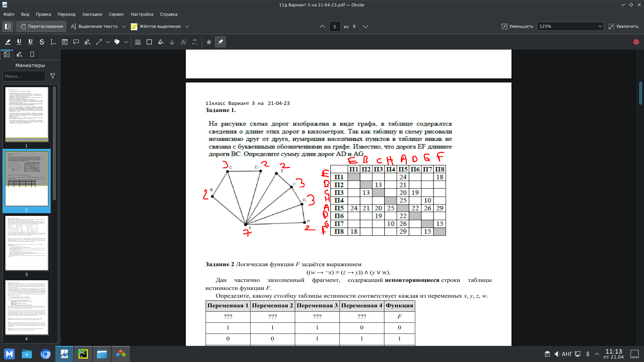The image size is (644, 362).
Task: Open the Настройка menu
Action: [x=142, y=14]
